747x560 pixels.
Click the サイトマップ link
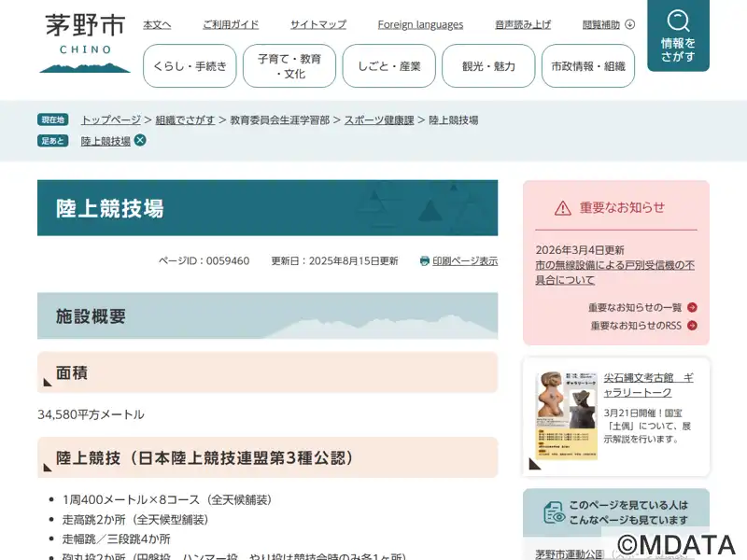[x=317, y=24]
